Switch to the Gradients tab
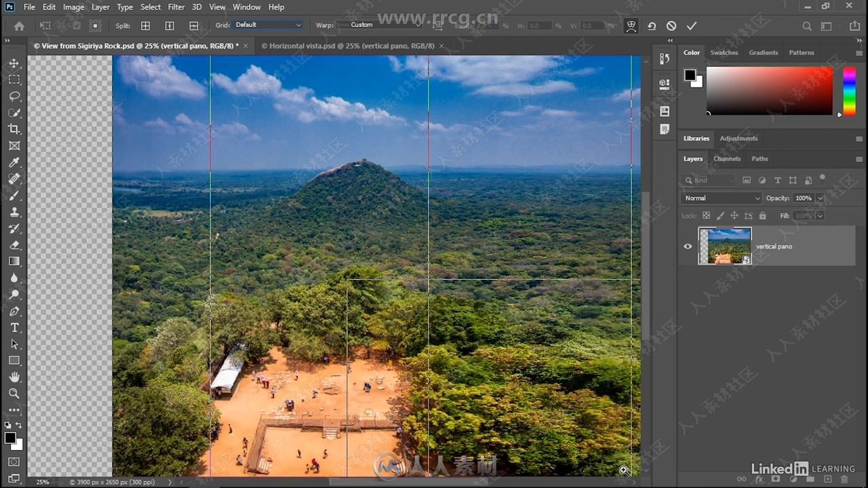This screenshot has width=868, height=488. point(764,53)
